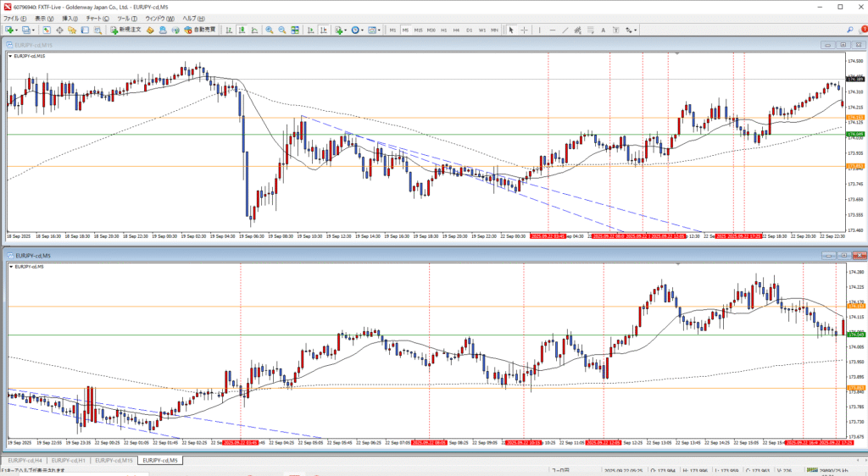Open the templates icon
Viewport: 868px width, 476px height.
(x=372, y=30)
